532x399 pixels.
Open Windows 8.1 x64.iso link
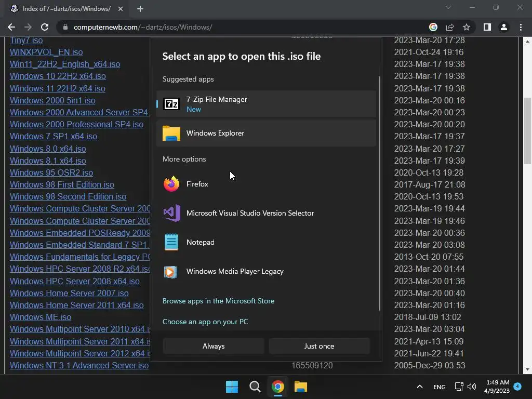pyautogui.click(x=48, y=161)
